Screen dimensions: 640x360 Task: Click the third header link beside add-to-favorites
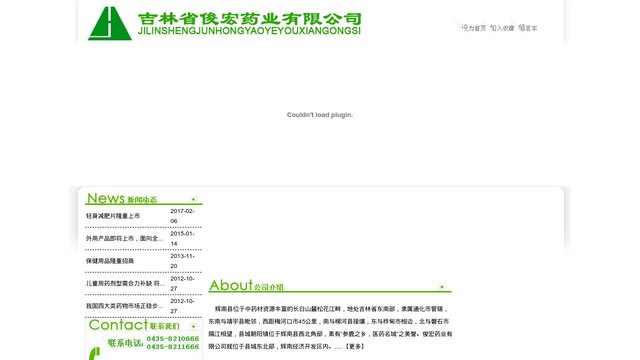[x=528, y=28]
